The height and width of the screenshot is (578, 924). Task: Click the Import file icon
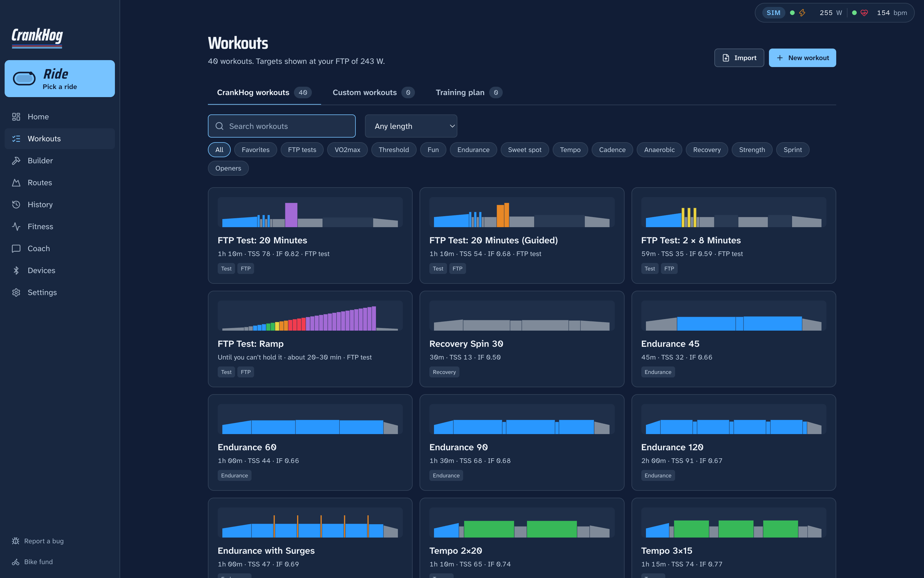click(726, 58)
